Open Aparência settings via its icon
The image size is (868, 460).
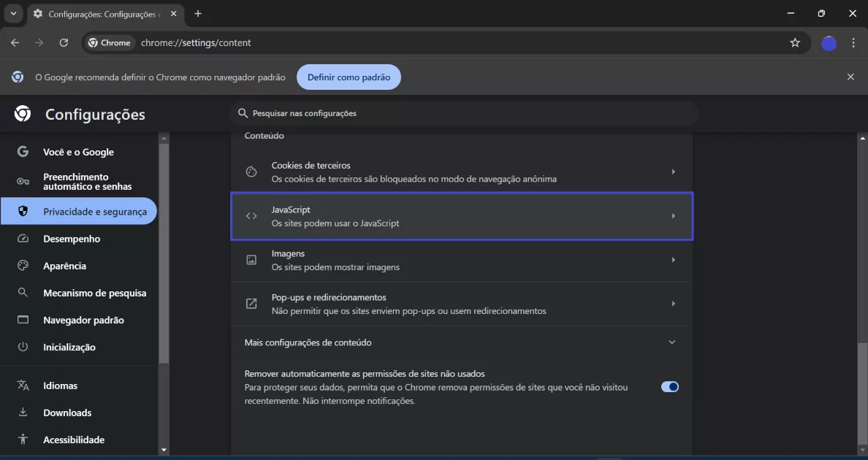point(23,265)
